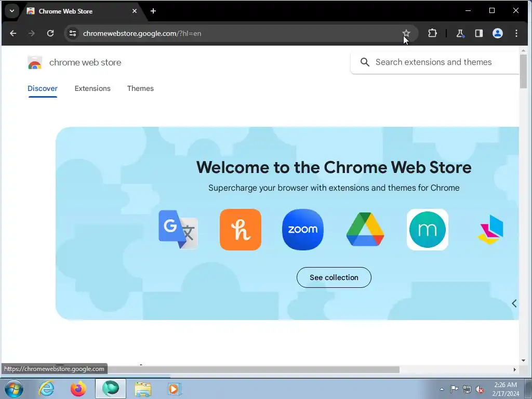The width and height of the screenshot is (532, 399).
Task: Click the Honey extension icon
Action: pyautogui.click(x=241, y=230)
